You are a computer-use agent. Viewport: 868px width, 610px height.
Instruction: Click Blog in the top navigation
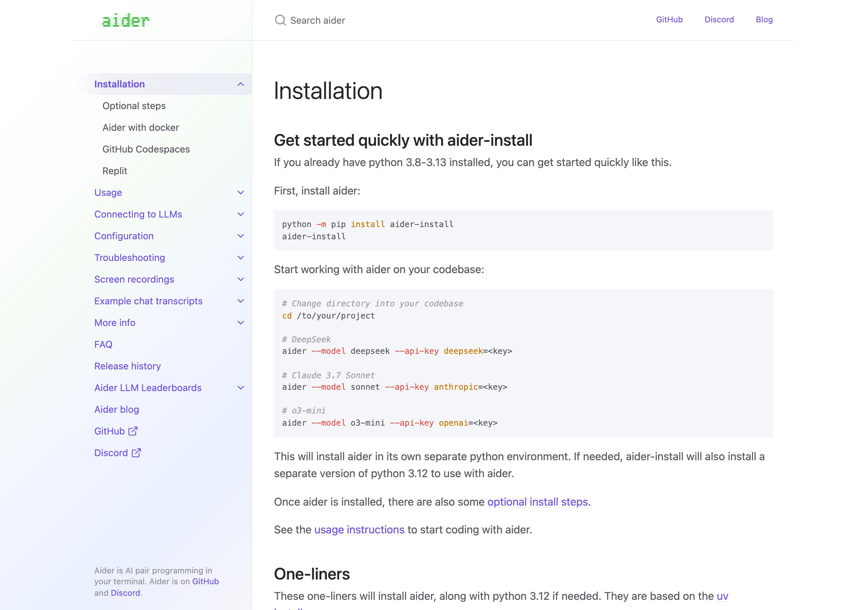[764, 20]
